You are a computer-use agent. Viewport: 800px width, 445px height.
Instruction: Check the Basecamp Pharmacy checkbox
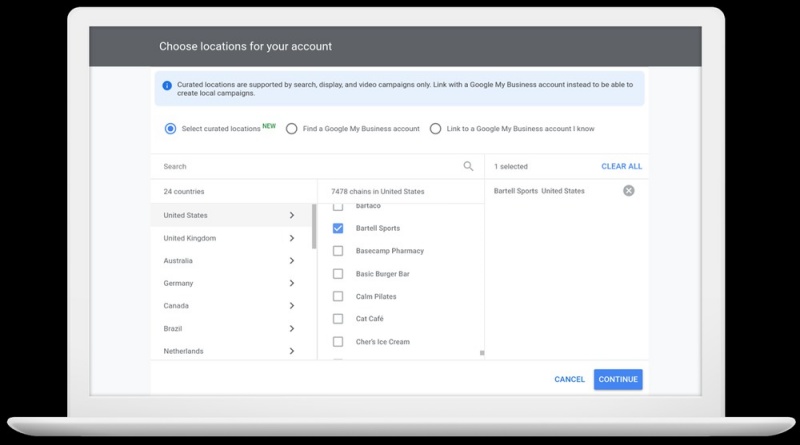(x=338, y=251)
